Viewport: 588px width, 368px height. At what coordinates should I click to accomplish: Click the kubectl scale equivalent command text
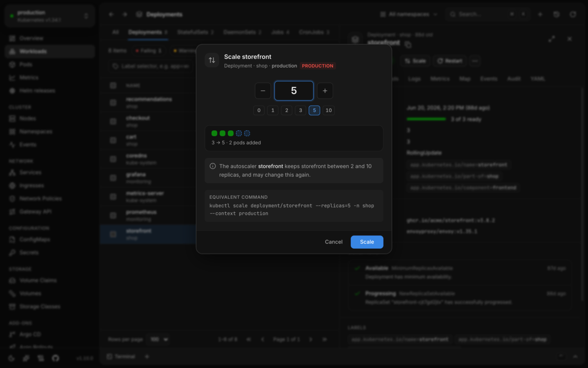click(292, 209)
